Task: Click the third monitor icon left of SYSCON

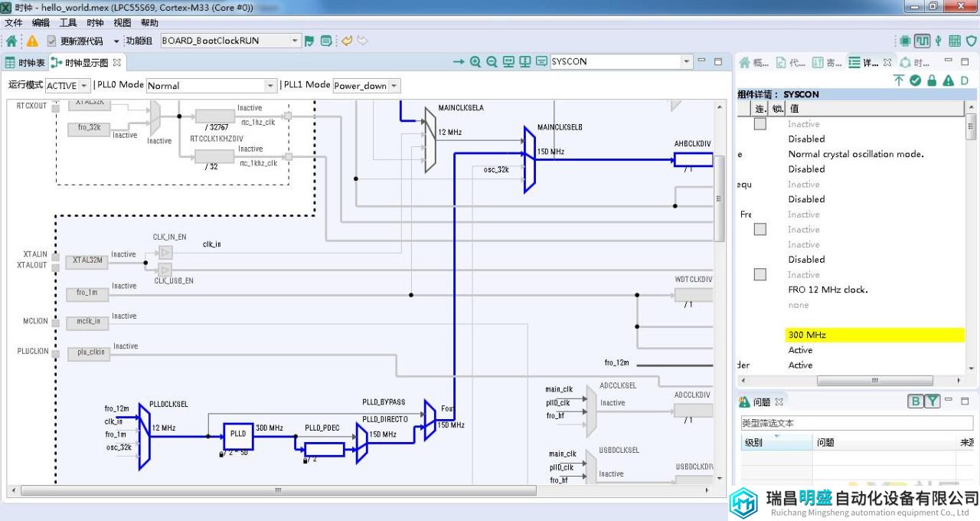Action: point(542,61)
